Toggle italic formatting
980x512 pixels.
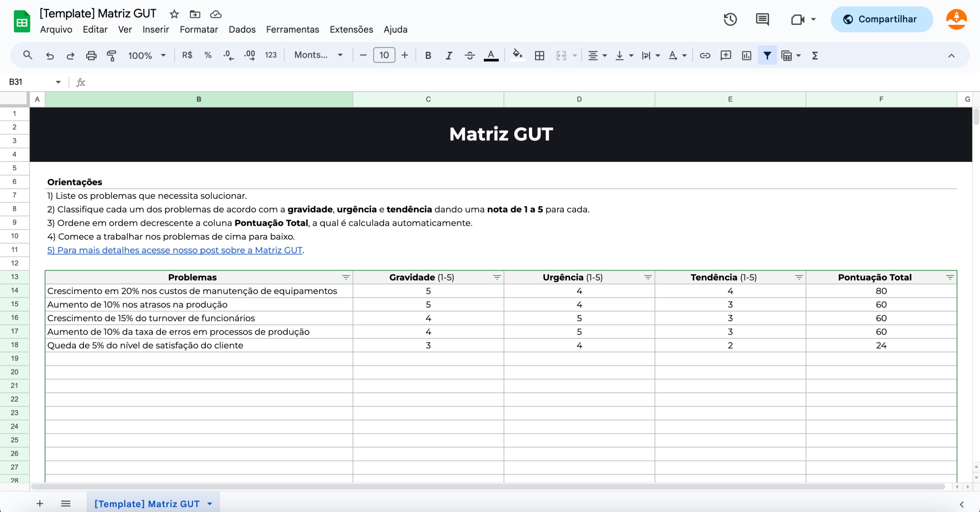point(449,56)
